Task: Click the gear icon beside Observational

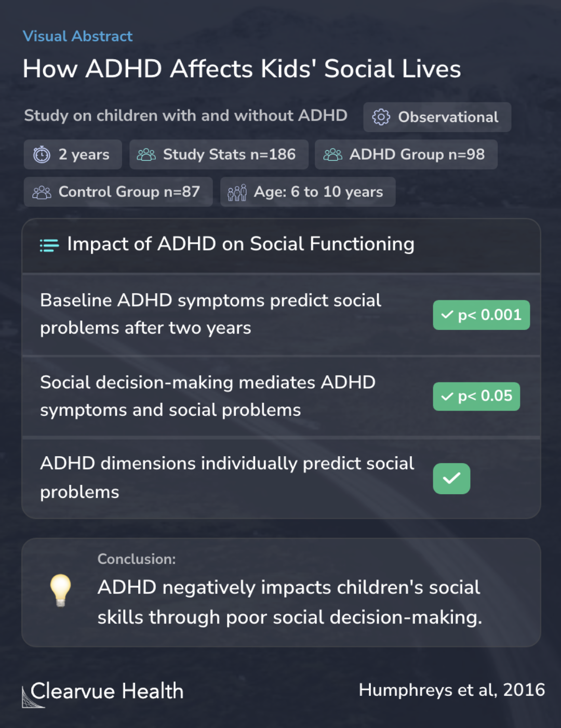Action: (x=381, y=117)
